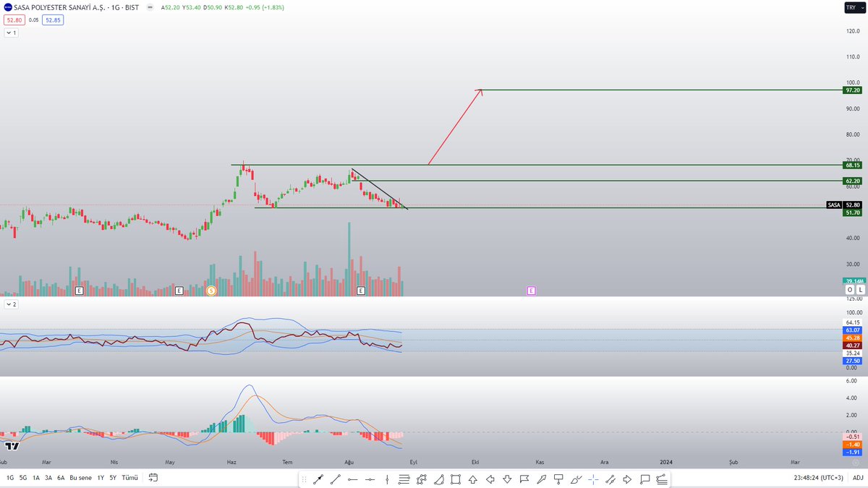Switch time range to 1Y
This screenshot has width=868, height=488.
click(x=101, y=478)
